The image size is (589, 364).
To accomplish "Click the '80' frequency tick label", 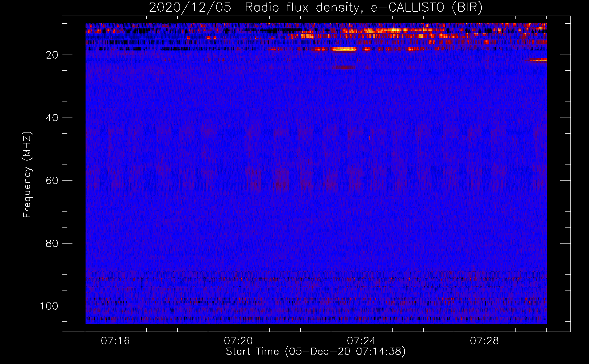I will [x=52, y=244].
